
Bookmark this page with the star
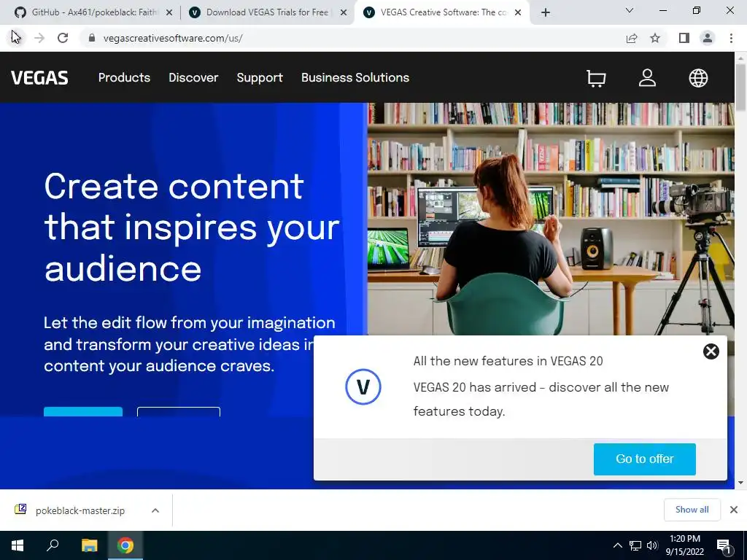tap(655, 38)
